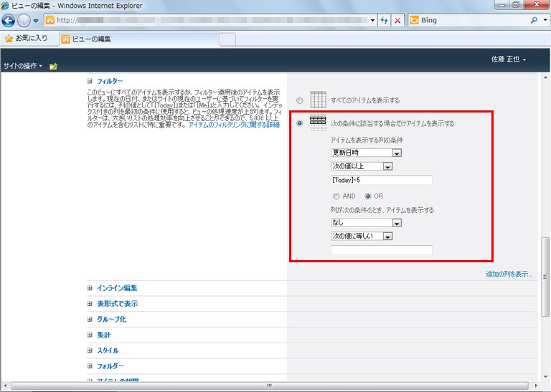Open the search provider dropdown arrow
Image resolution: width=551 pixels, height=392 pixels.
point(545,20)
